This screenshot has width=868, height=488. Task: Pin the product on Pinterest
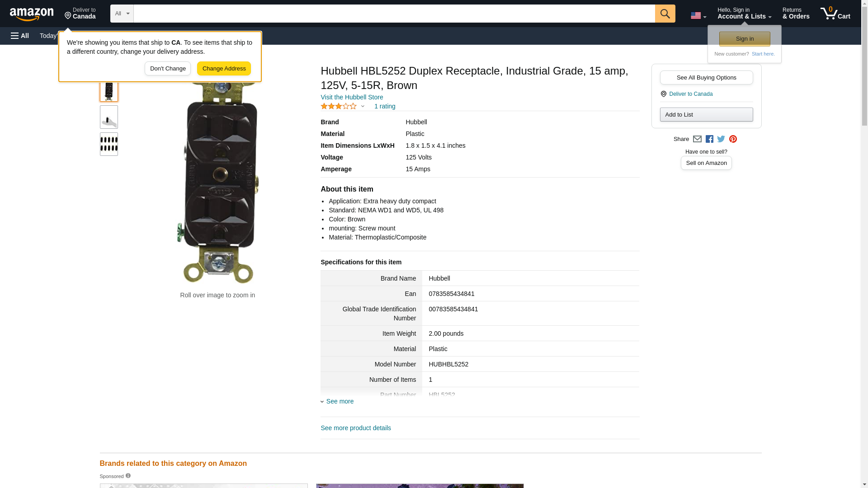coord(733,139)
